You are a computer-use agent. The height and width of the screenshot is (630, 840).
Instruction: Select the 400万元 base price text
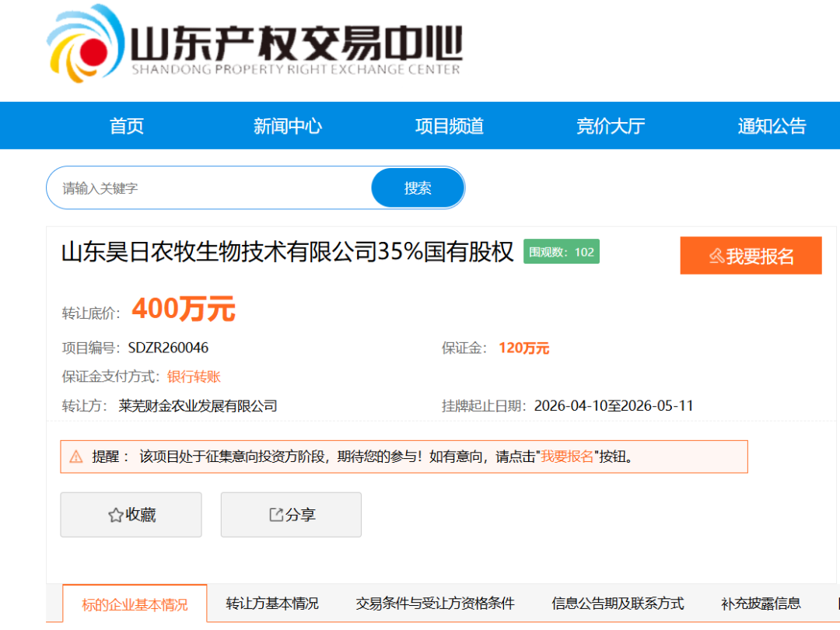(x=184, y=309)
